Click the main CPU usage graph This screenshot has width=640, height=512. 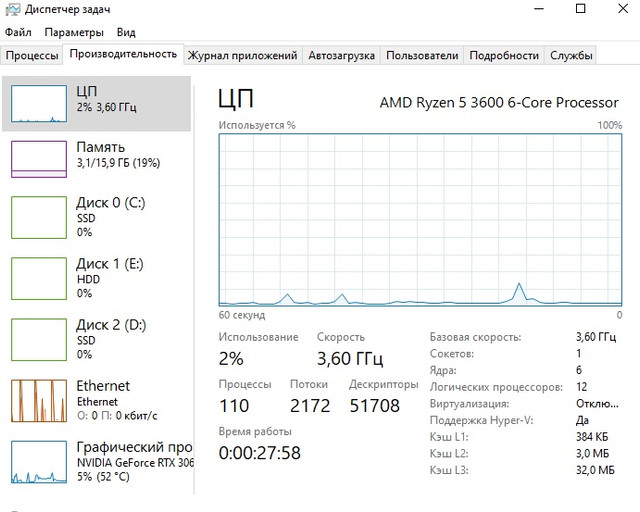420,220
